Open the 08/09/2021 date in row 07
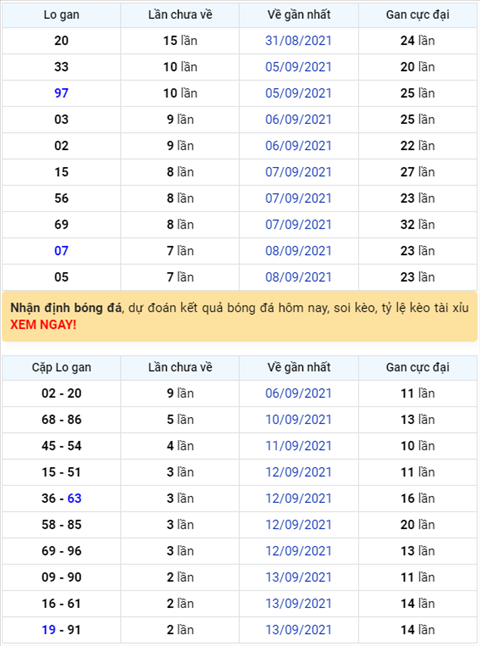480x646 pixels. [298, 251]
